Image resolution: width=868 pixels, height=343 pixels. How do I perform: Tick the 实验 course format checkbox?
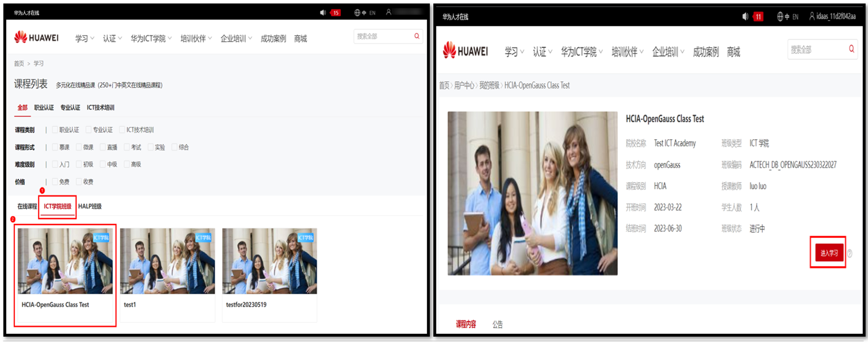click(151, 147)
